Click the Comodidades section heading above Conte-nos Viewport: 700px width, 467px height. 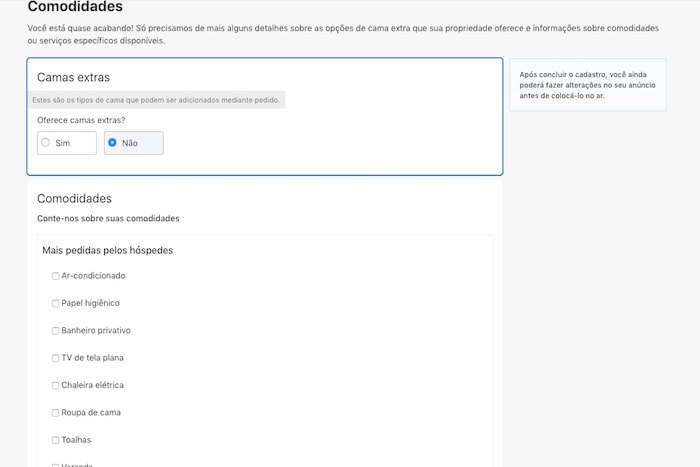coord(74,198)
